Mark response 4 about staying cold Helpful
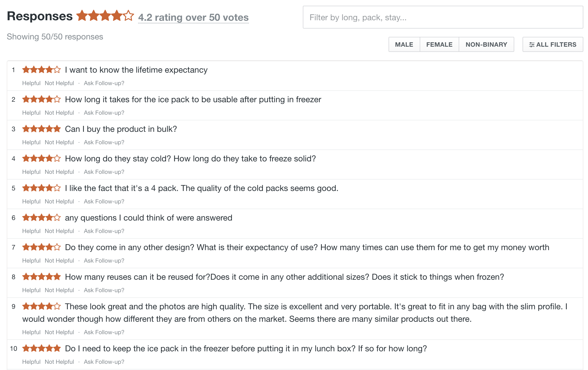This screenshot has width=588, height=370. [x=31, y=172]
